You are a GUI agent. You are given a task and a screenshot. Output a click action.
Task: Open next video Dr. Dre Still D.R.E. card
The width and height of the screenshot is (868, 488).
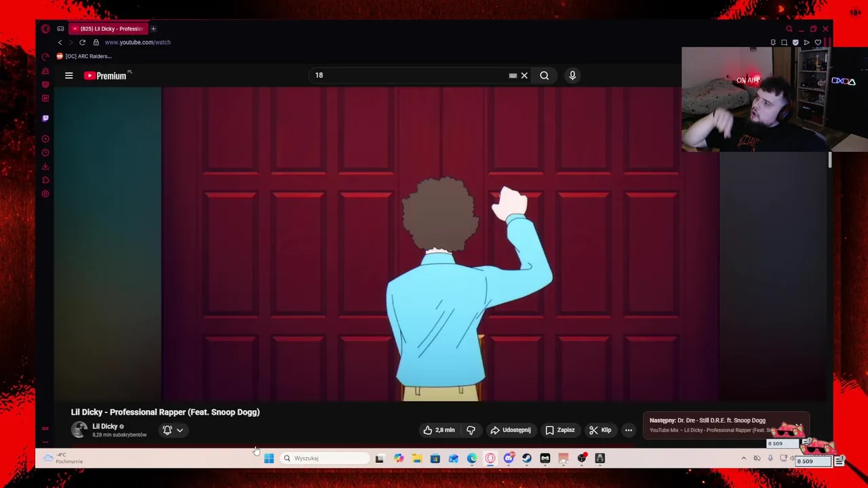[x=726, y=425]
